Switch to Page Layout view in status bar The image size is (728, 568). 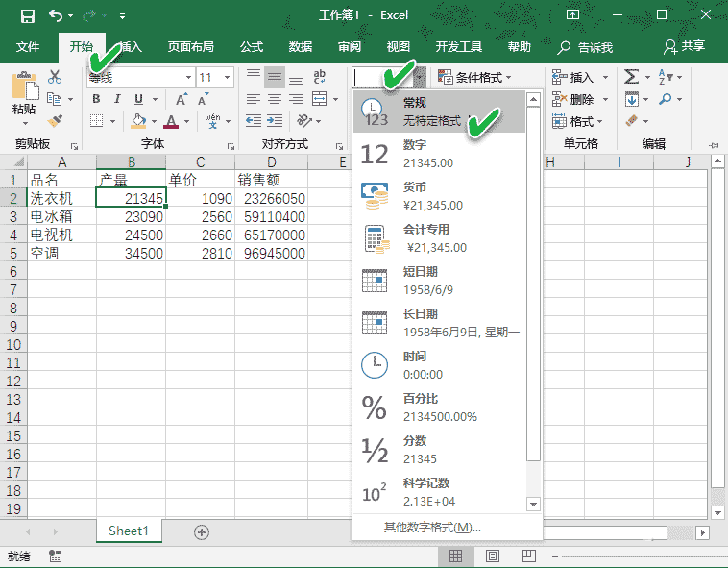pyautogui.click(x=492, y=556)
